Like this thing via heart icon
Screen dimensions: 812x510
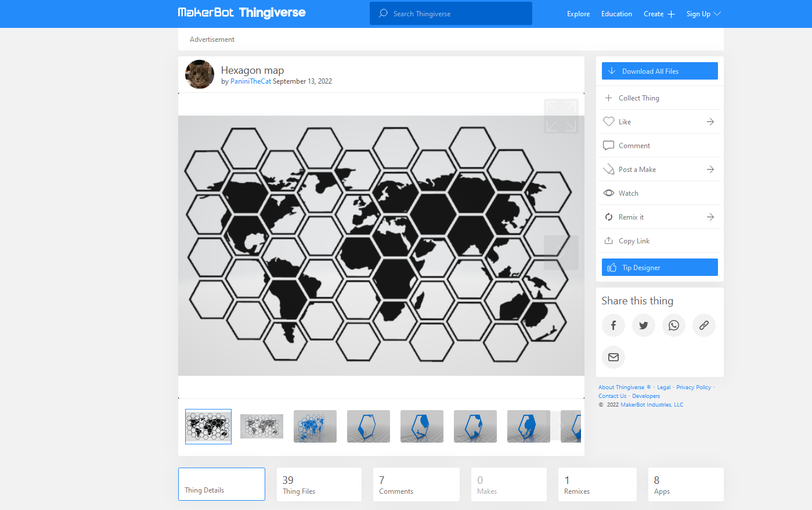609,122
